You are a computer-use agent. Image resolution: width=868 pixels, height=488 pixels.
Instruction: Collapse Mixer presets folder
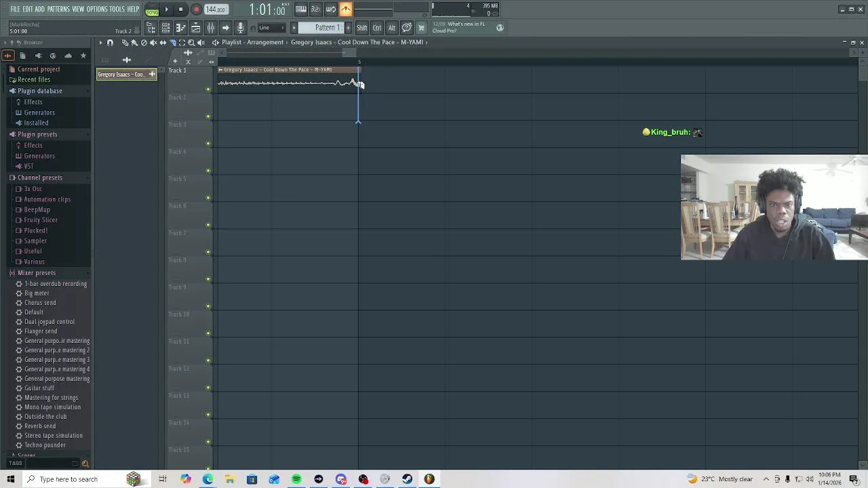(37, 272)
